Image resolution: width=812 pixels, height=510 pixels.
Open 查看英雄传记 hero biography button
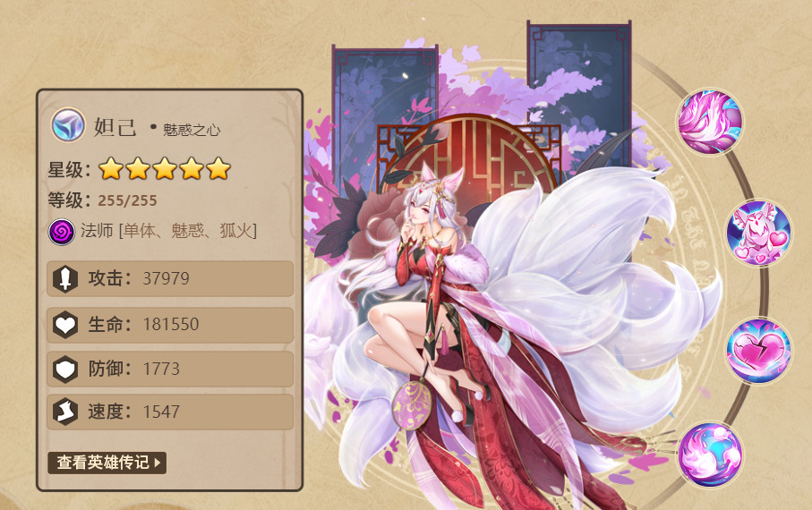click(x=107, y=463)
